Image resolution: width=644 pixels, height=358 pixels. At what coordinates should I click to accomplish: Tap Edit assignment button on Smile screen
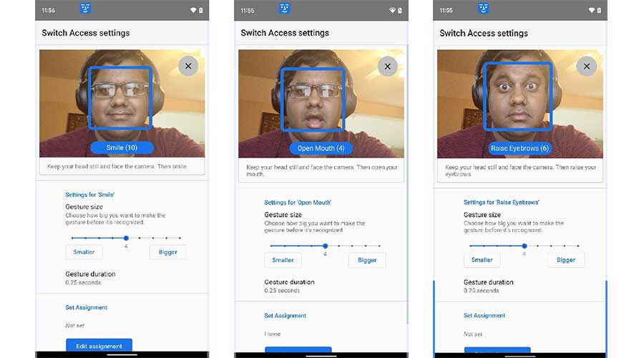click(x=99, y=345)
